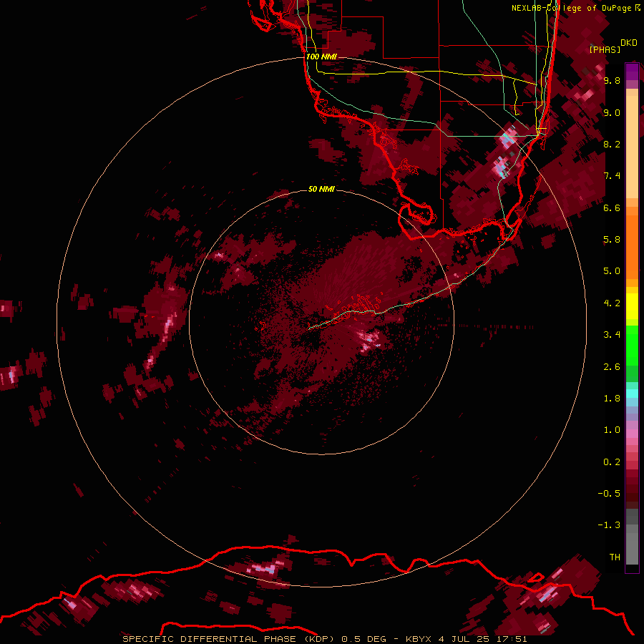Click the 4.2 scale value label
Screen dimensions: 644x644
click(612, 303)
